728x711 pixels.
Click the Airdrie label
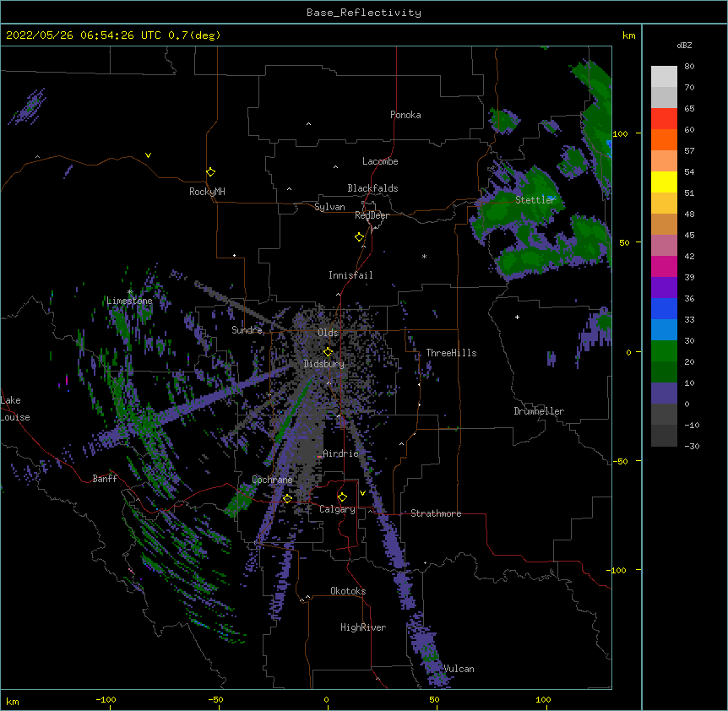pyautogui.click(x=340, y=453)
